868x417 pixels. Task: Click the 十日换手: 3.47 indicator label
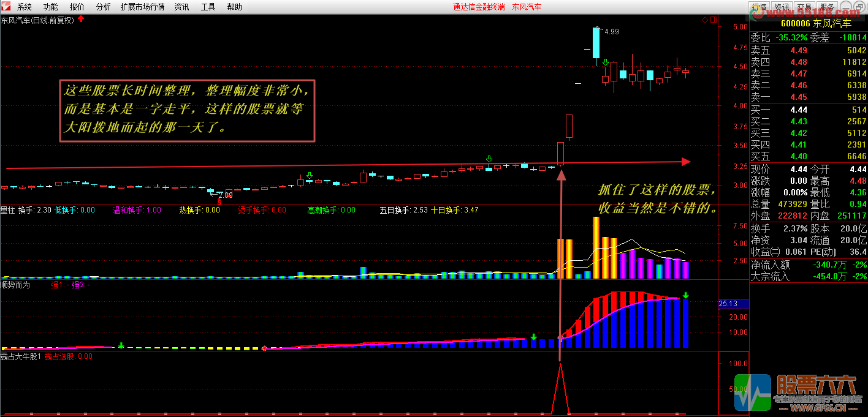click(x=454, y=210)
